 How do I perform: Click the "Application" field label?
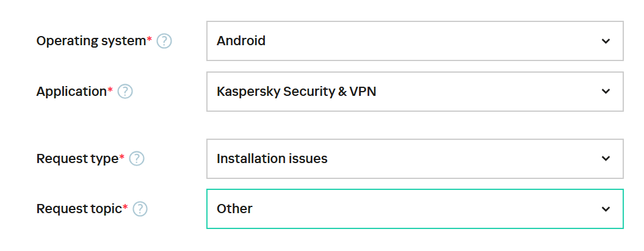71,92
